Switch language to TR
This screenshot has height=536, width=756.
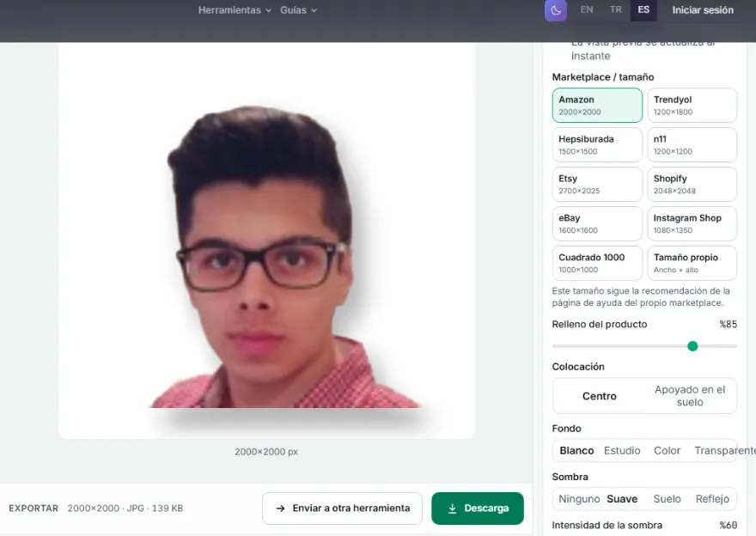point(615,9)
